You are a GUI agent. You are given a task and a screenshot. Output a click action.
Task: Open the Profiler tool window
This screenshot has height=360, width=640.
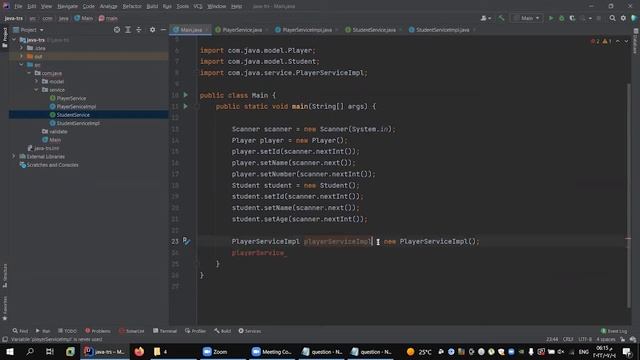click(196, 331)
